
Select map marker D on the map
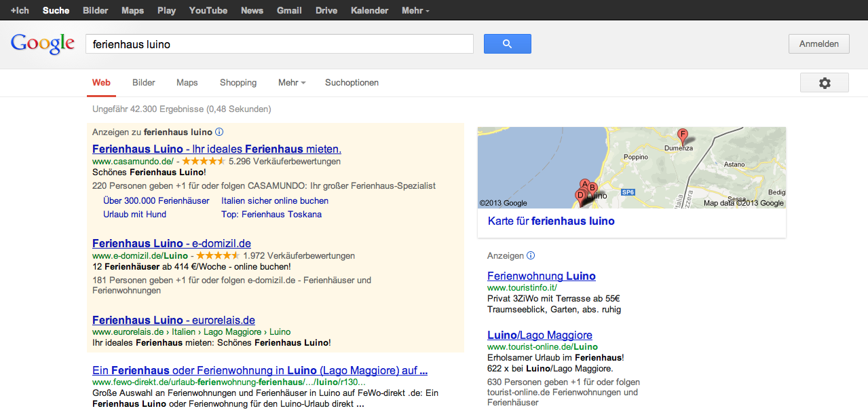point(580,195)
